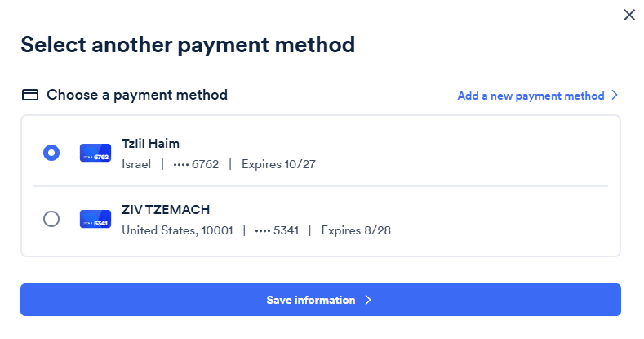This screenshot has width=644, height=339.
Task: Click the Select another payment method heading
Action: [188, 44]
